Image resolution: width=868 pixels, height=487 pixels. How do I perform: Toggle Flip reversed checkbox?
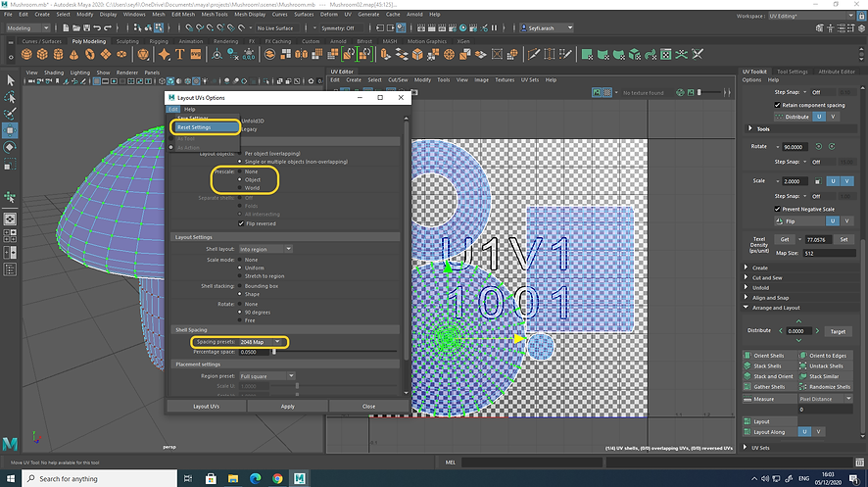(241, 223)
